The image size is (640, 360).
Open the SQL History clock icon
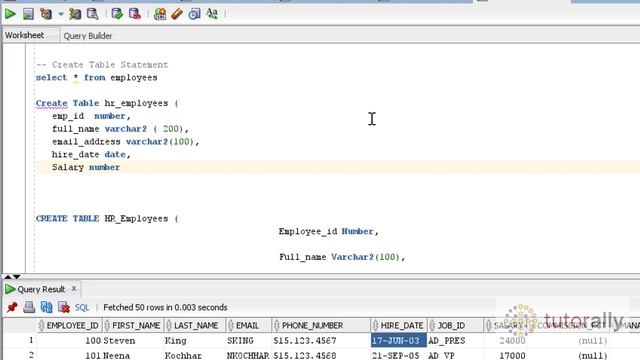coord(194,14)
